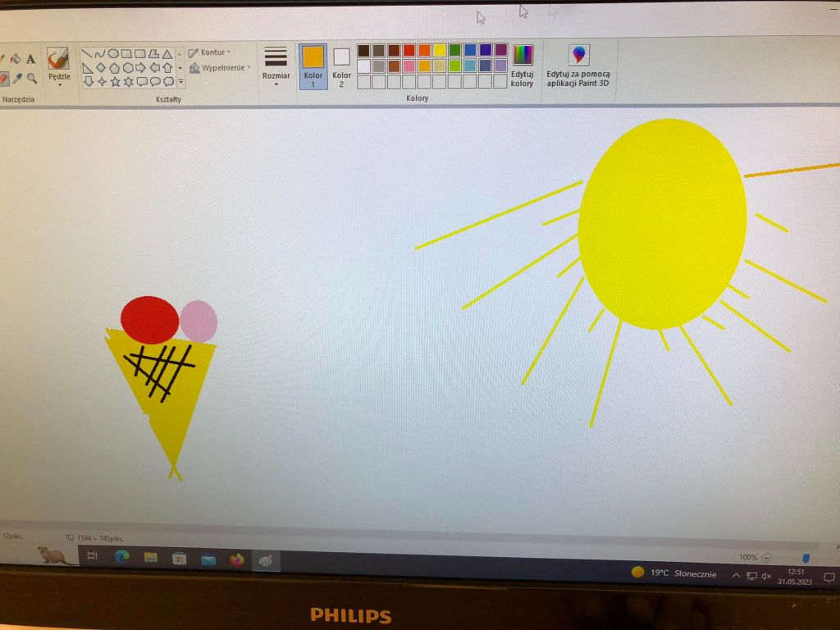
Task: Open File Explorer from the taskbar
Action: [151, 558]
